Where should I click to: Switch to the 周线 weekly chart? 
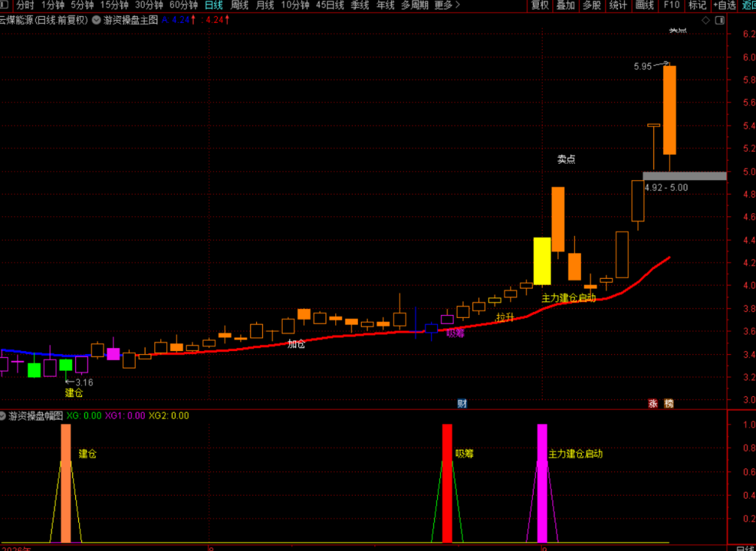pos(240,5)
